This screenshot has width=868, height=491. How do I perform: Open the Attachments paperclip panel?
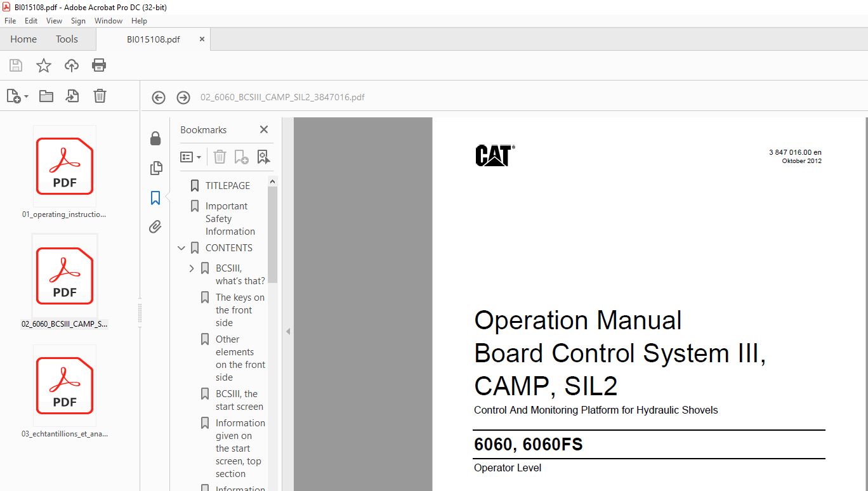[x=155, y=226]
